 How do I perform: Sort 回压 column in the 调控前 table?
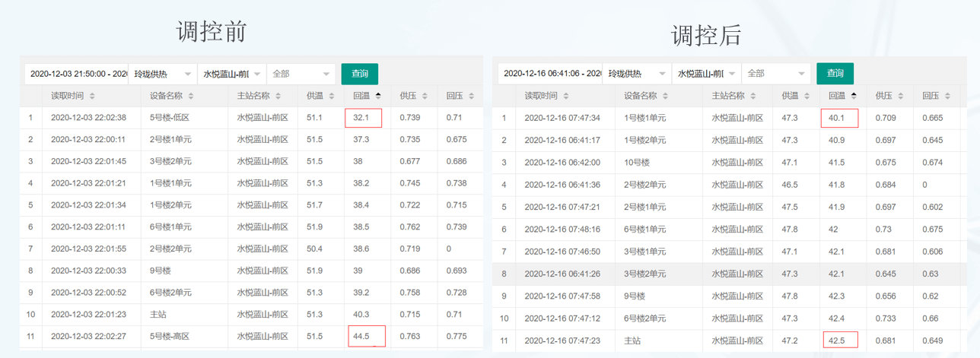(x=472, y=97)
